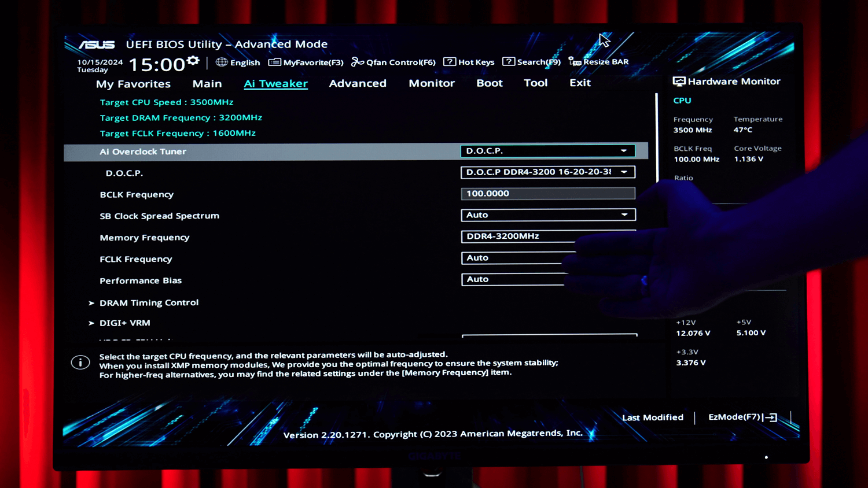Click the globe language icon
This screenshot has width=868, height=488.
tap(222, 62)
